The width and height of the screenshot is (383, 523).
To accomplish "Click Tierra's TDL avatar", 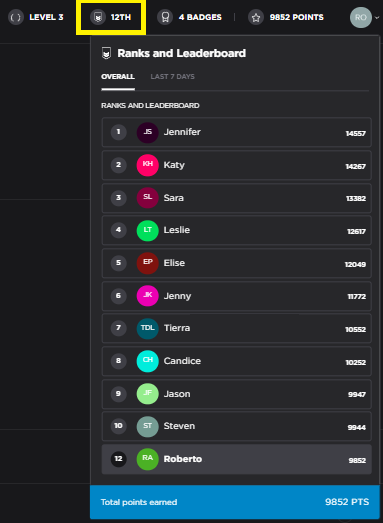I will (x=147, y=329).
